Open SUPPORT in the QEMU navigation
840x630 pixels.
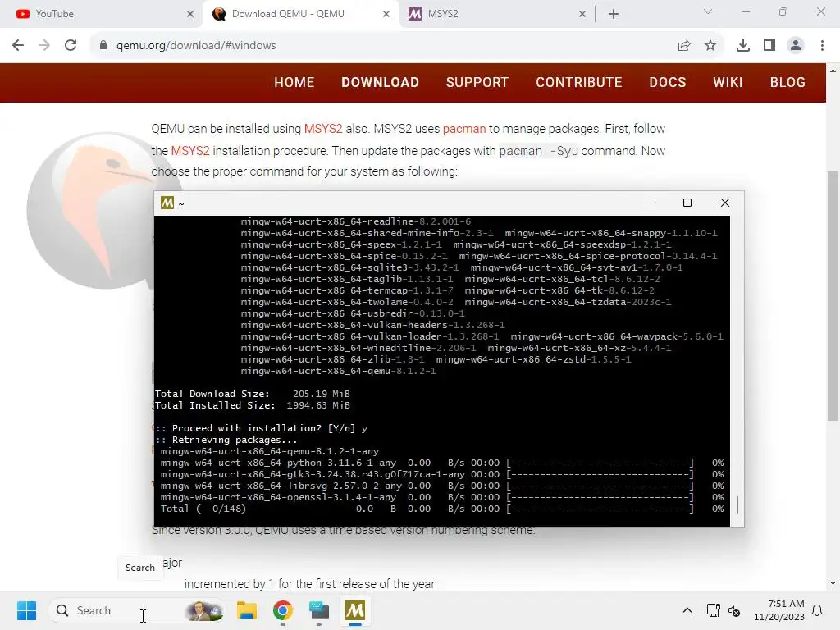click(x=477, y=83)
